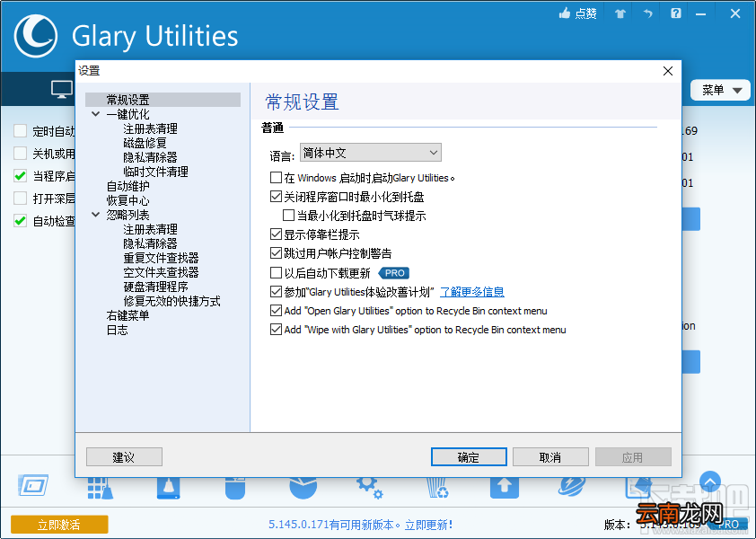Enable 当最小化到托盘时气球提示 checkbox

coord(288,216)
